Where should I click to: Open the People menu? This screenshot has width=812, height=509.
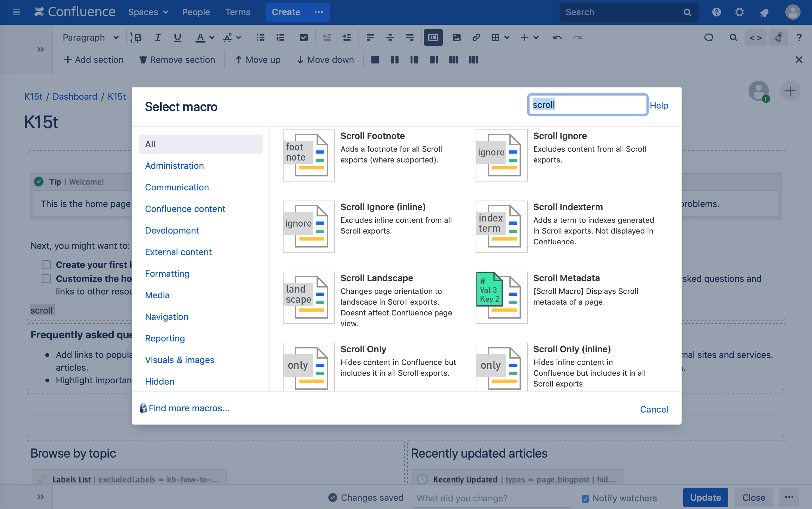[x=196, y=12]
